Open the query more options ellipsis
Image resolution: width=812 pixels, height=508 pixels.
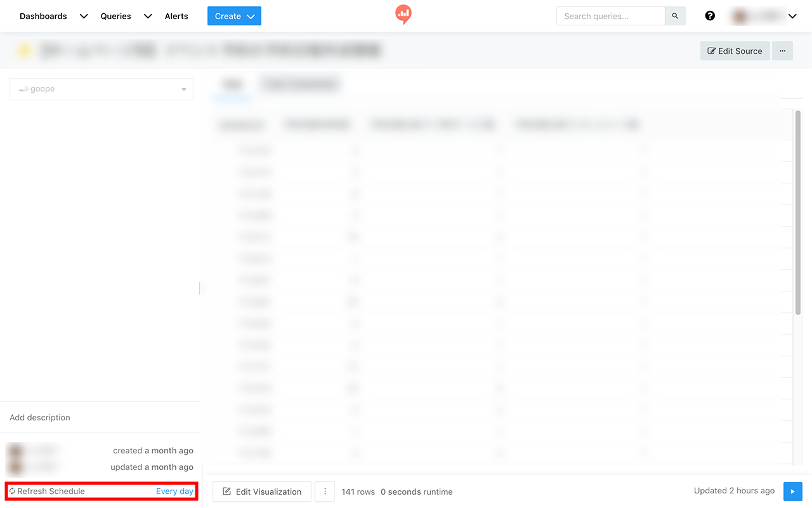[x=783, y=51]
